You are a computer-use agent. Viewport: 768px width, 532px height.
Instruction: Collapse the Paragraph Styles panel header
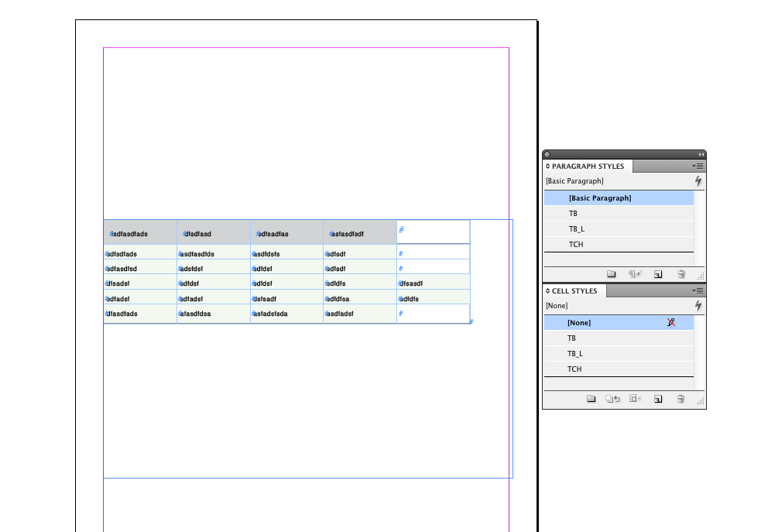547,165
